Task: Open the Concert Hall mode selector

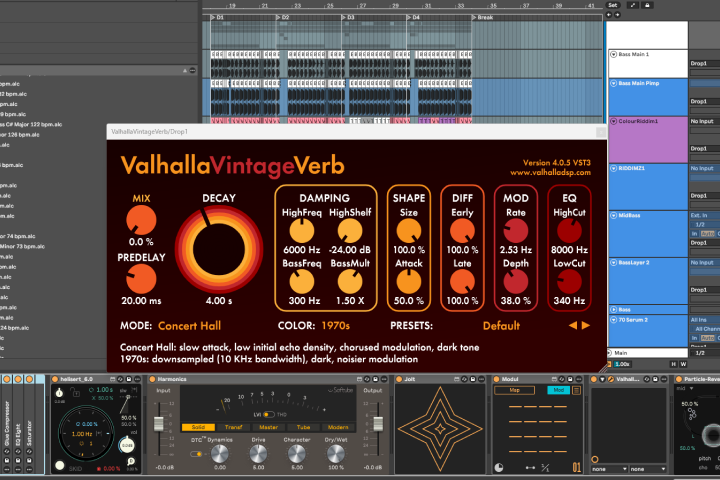Action: 189,326
